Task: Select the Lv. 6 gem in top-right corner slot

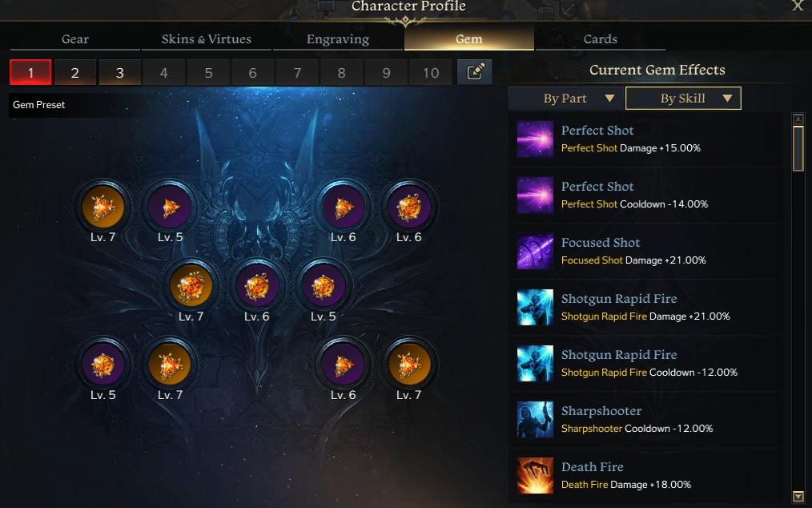Action: pos(409,208)
